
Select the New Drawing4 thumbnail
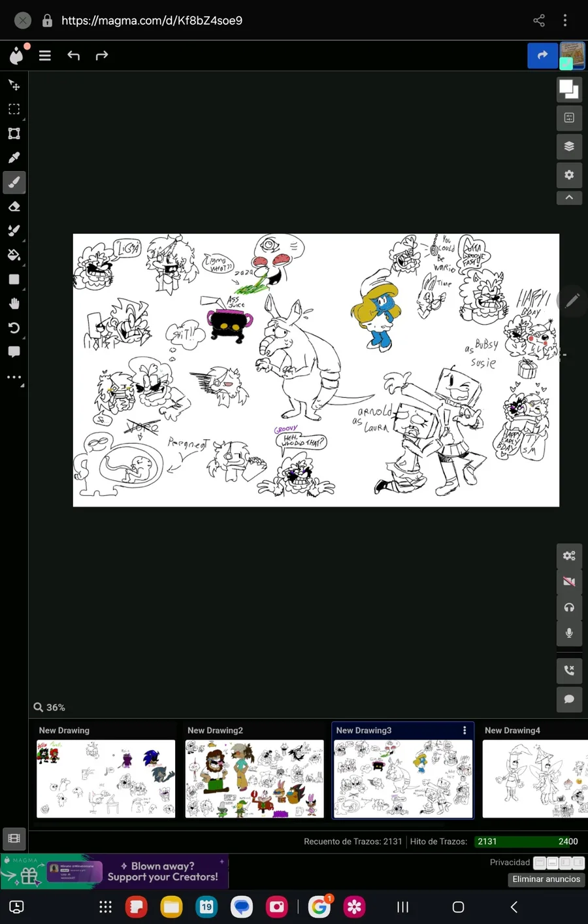tap(535, 778)
